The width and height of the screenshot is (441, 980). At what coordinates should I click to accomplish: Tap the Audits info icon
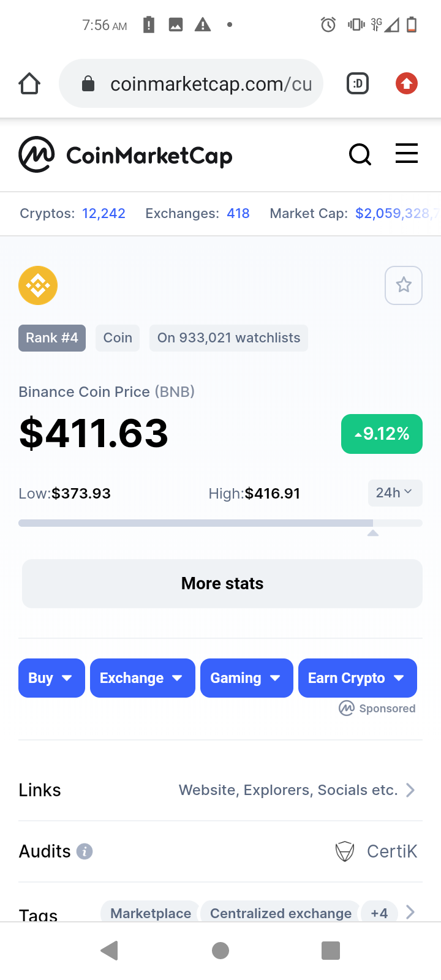pyautogui.click(x=85, y=851)
